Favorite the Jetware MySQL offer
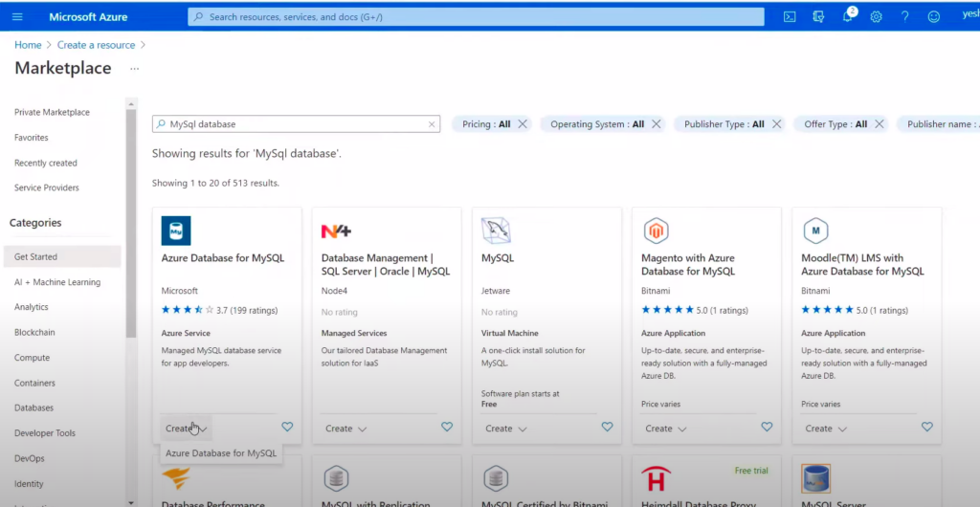Viewport: 980px width, 507px height. pyautogui.click(x=607, y=428)
